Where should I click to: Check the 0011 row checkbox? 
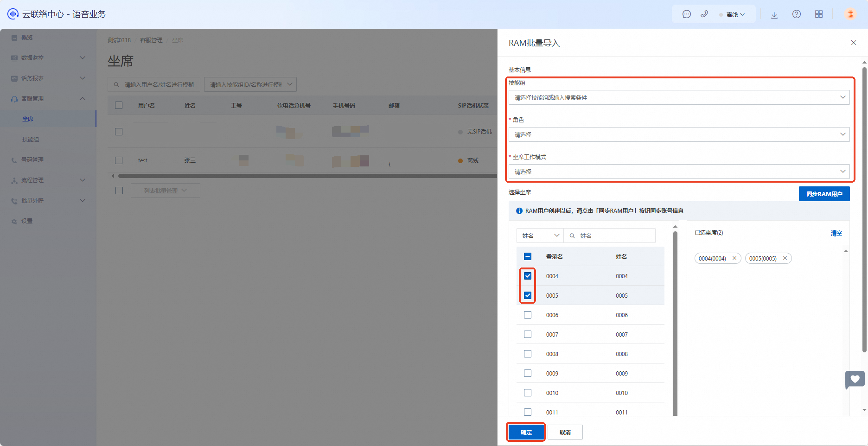coord(528,412)
